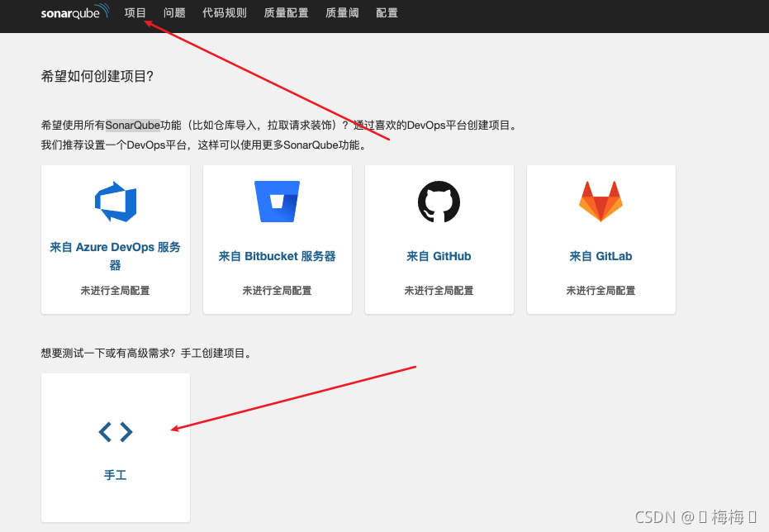This screenshot has height=532, width=769.
Task: Select 来自 GitHub link
Action: 439,256
